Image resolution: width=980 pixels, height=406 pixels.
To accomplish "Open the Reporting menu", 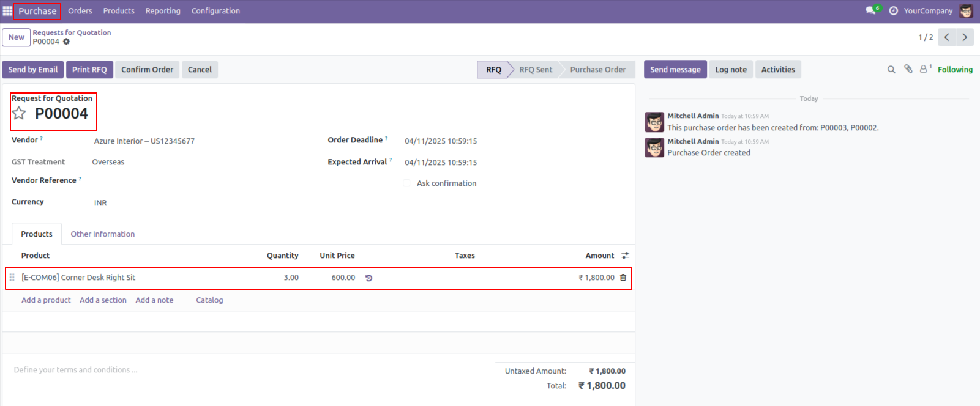I will 163,11.
